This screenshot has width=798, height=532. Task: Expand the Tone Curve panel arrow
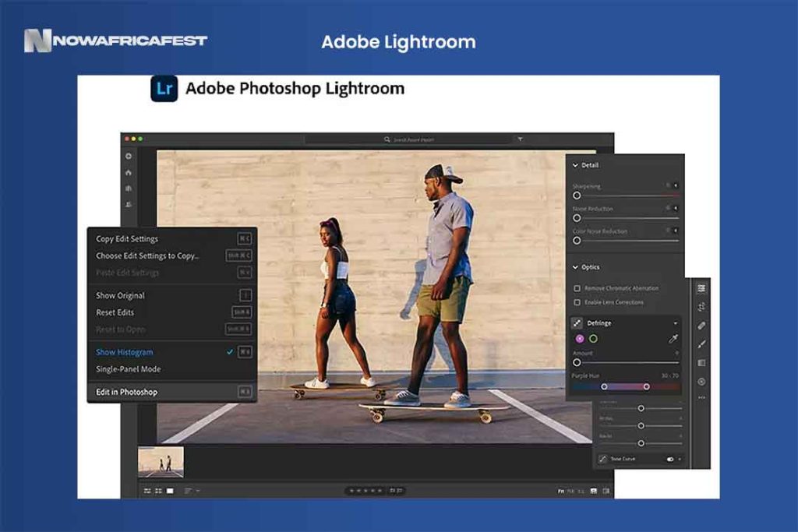point(680,460)
